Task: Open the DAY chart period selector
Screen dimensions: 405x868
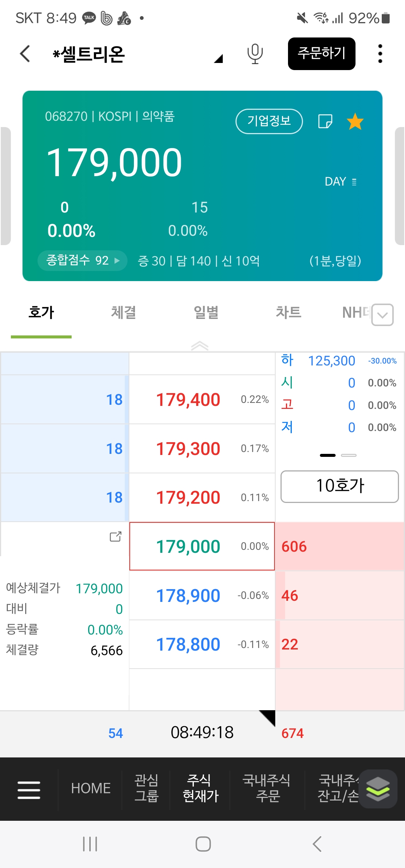Action: [341, 182]
